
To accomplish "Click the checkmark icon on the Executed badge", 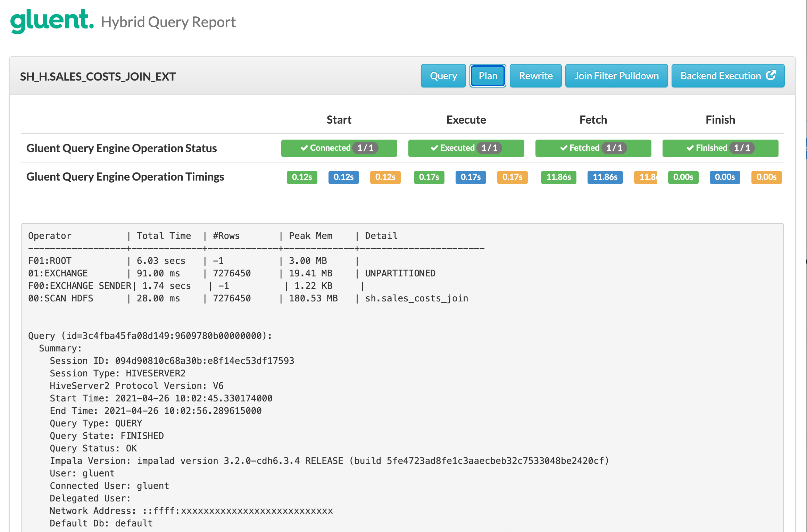I will 434,148.
